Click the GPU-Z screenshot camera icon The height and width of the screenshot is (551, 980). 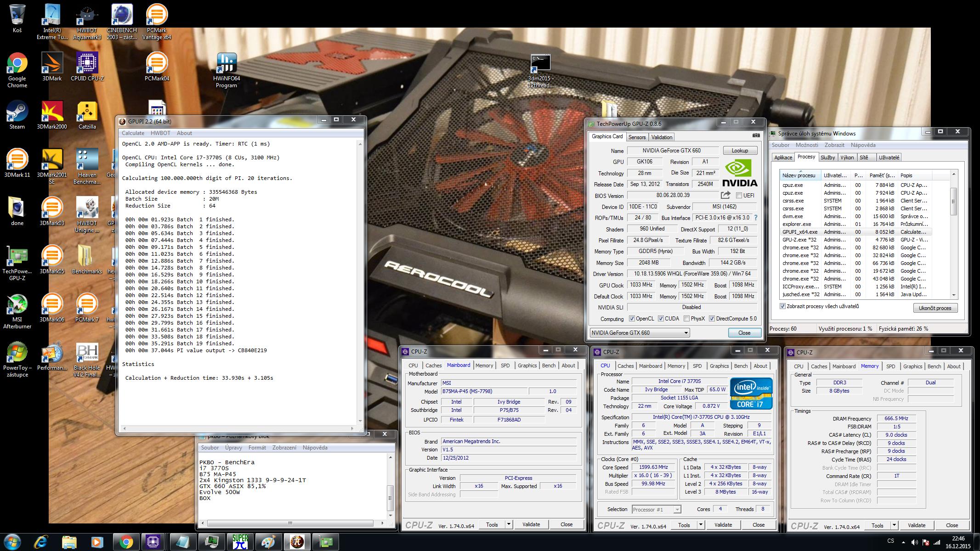[756, 135]
